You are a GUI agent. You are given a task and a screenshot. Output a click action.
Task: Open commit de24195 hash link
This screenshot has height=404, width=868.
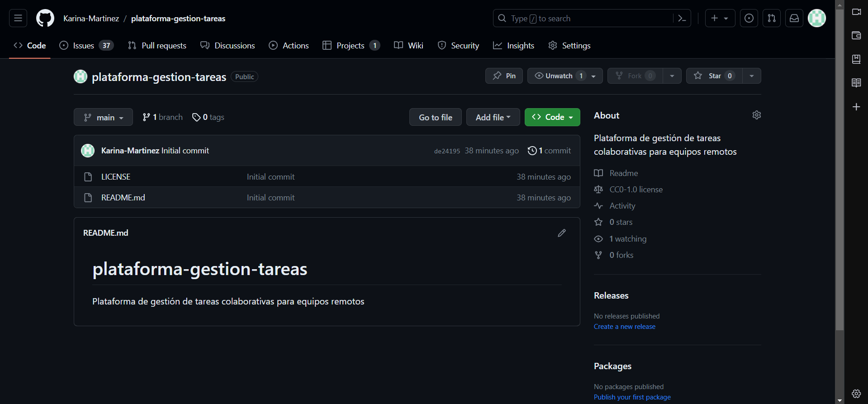point(447,151)
